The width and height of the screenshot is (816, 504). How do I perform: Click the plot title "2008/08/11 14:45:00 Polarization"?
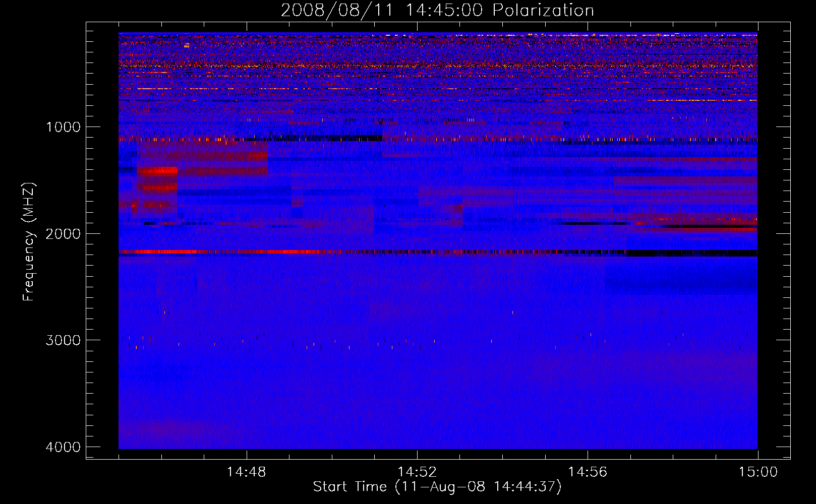pos(437,10)
